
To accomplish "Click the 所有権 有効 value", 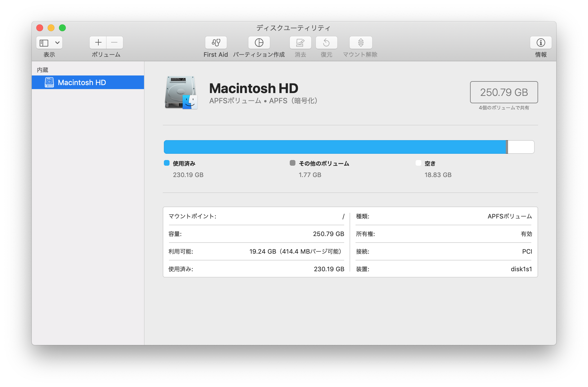I will [x=526, y=234].
